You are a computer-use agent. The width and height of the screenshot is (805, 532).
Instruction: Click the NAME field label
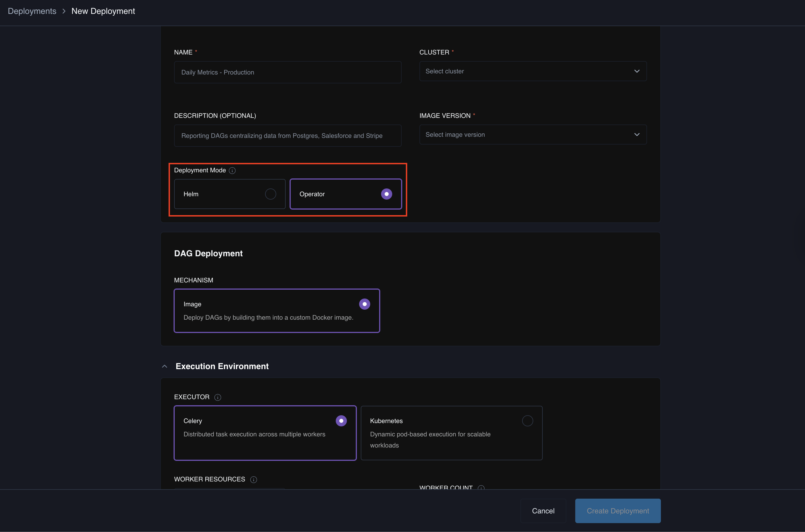tap(183, 52)
